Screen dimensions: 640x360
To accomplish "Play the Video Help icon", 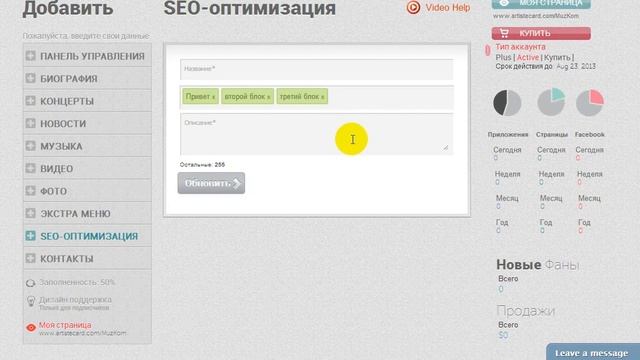I will [x=413, y=7].
